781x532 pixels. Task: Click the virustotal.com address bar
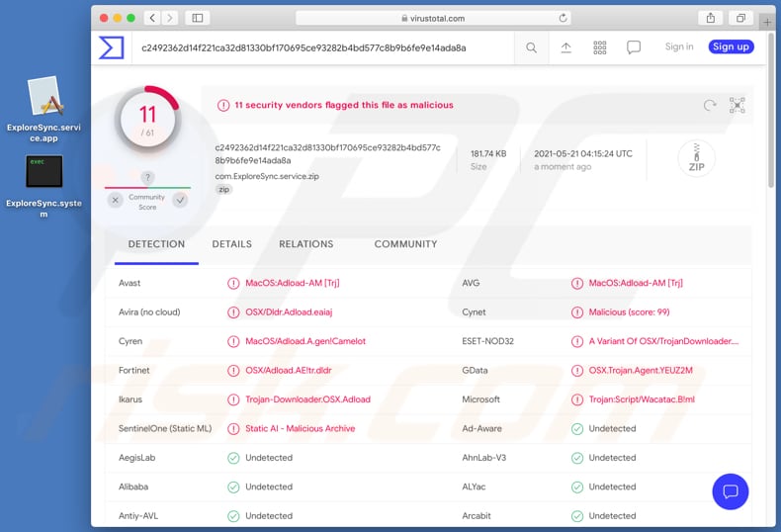(x=433, y=18)
